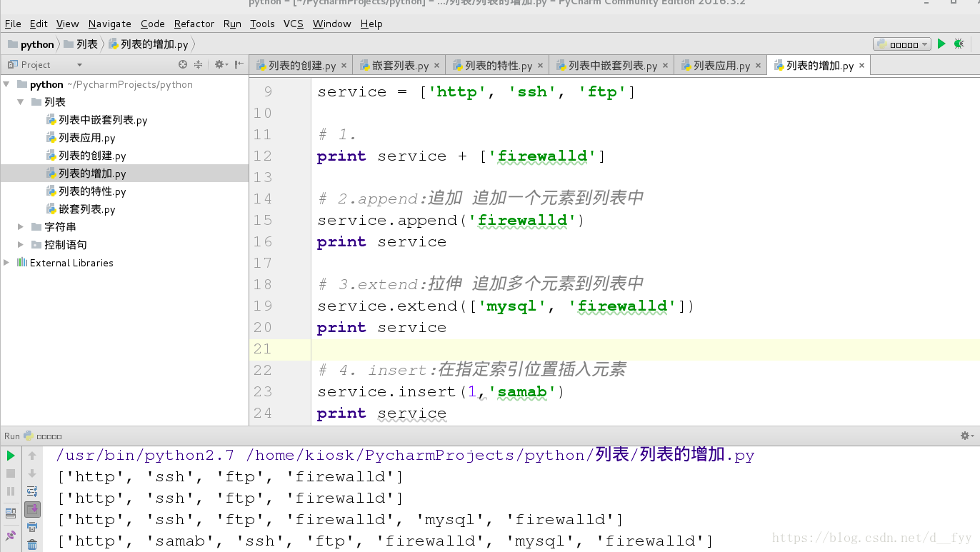The height and width of the screenshot is (552, 980).
Task: Select 嵌套列表.py in Project tree
Action: (x=81, y=209)
